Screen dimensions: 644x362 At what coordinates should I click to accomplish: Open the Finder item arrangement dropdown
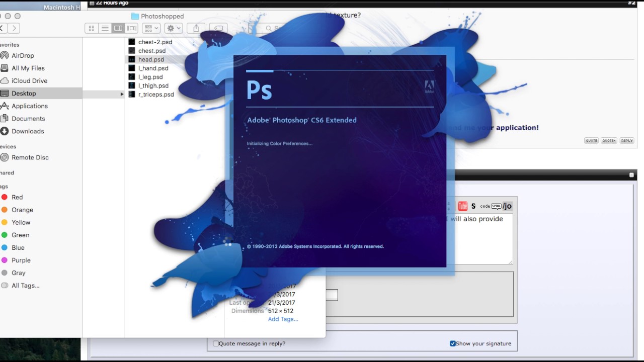(151, 29)
